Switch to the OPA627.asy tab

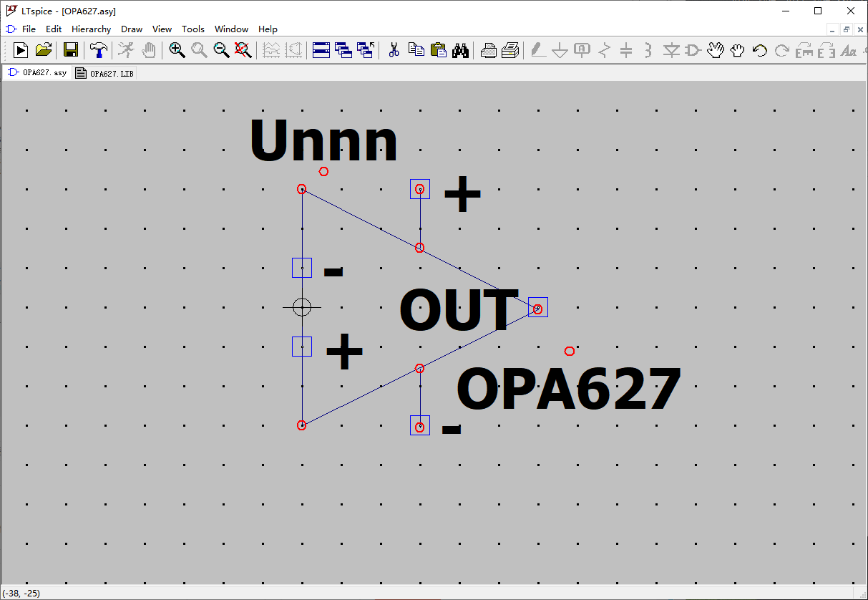[x=37, y=72]
